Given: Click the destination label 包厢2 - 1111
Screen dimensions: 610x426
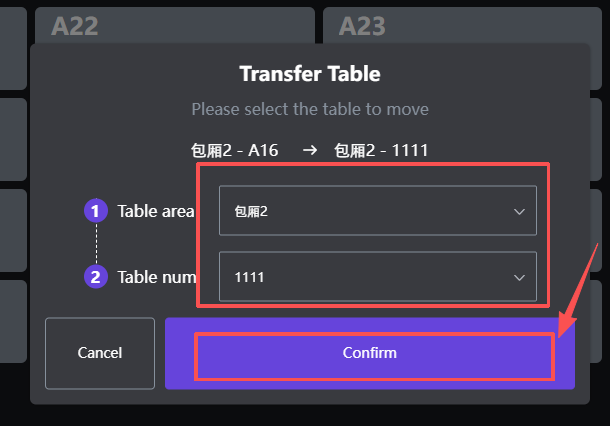Looking at the screenshot, I should point(381,151).
